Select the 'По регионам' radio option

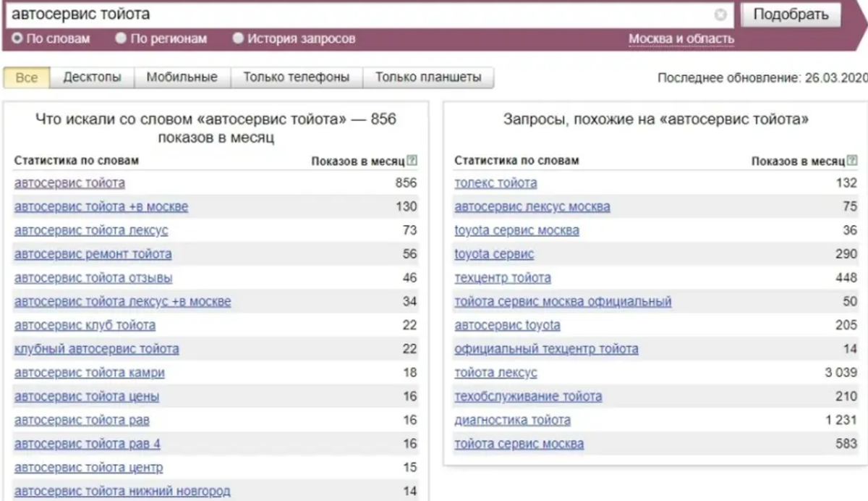pyautogui.click(x=161, y=38)
